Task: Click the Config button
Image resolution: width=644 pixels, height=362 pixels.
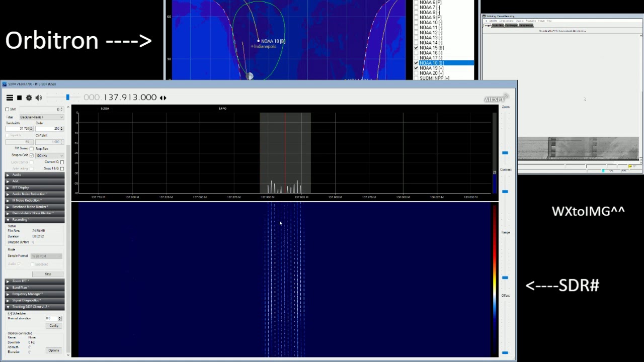Action: pyautogui.click(x=54, y=326)
